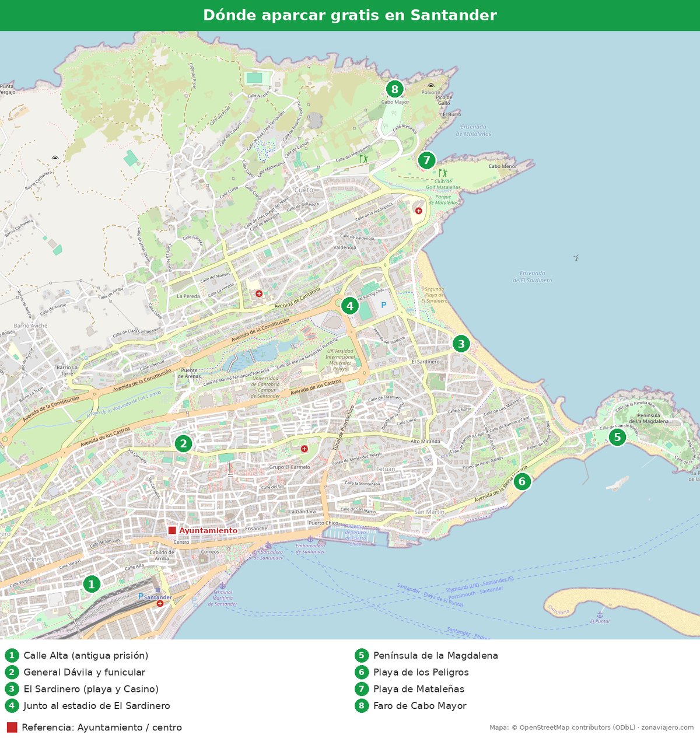Viewport: 700px width, 738px height.
Task: Click the legend badge number 2
Action: click(x=12, y=672)
